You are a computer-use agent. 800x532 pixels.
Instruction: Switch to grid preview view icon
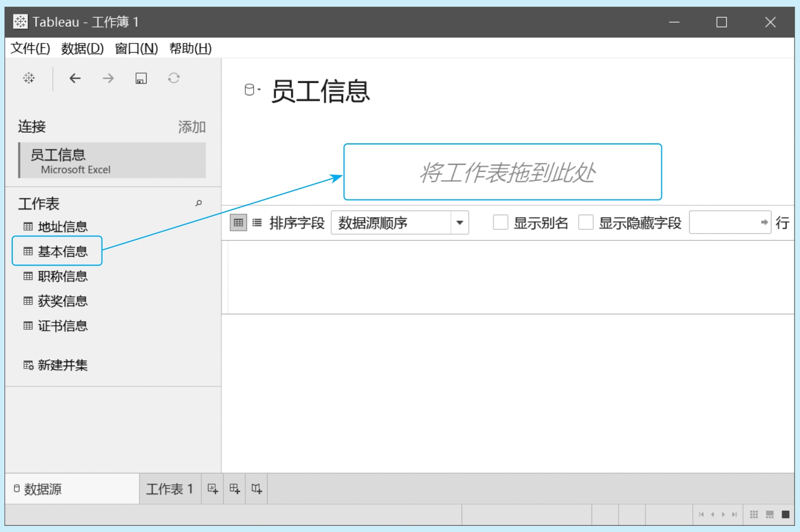pos(239,223)
